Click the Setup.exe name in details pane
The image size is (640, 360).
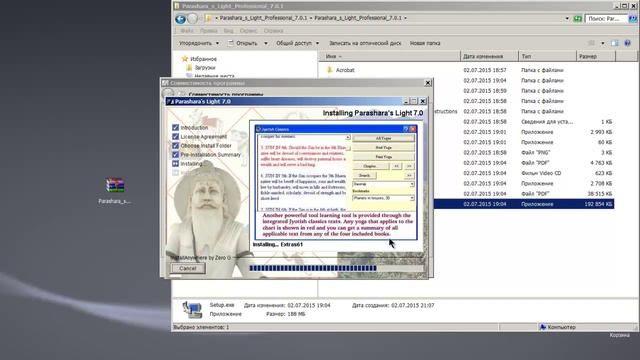coord(222,305)
